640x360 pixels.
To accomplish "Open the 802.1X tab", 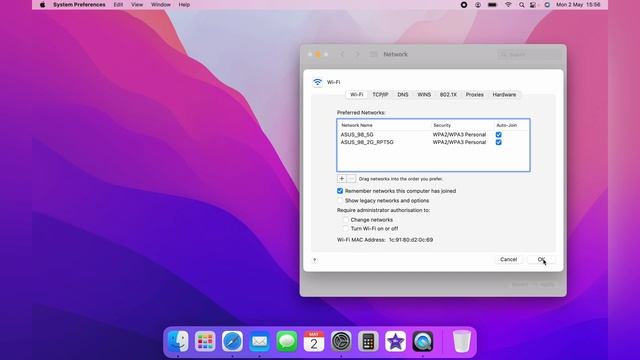I will (x=448, y=95).
